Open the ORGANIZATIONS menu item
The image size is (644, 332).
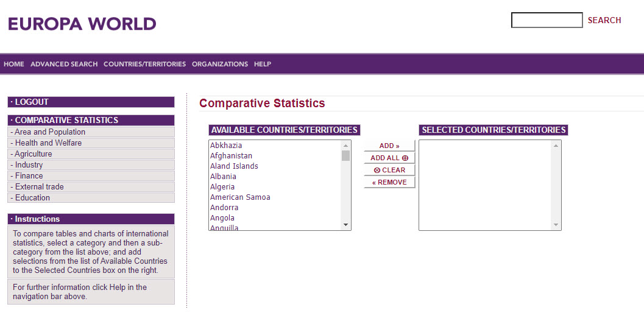click(x=220, y=64)
